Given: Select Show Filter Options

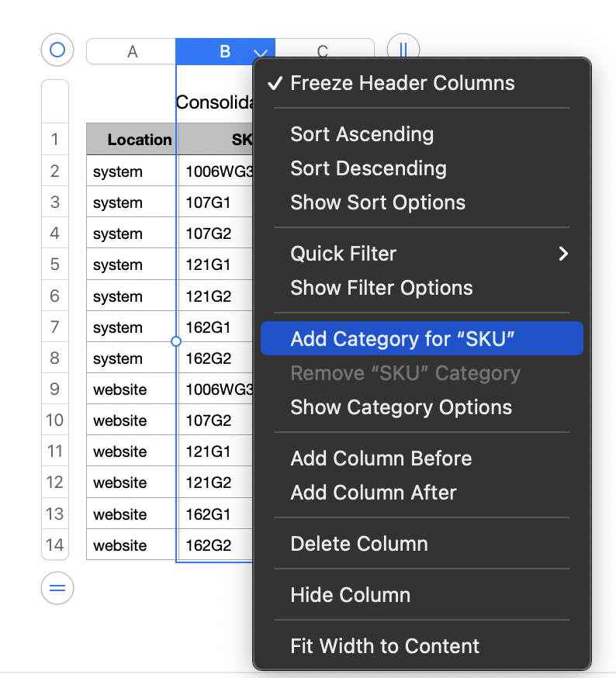Looking at the screenshot, I should coord(381,288).
